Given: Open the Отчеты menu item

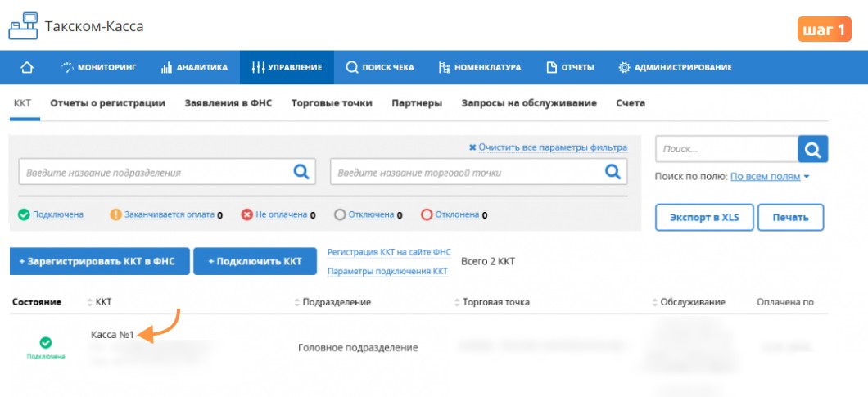Looking at the screenshot, I should [x=570, y=68].
